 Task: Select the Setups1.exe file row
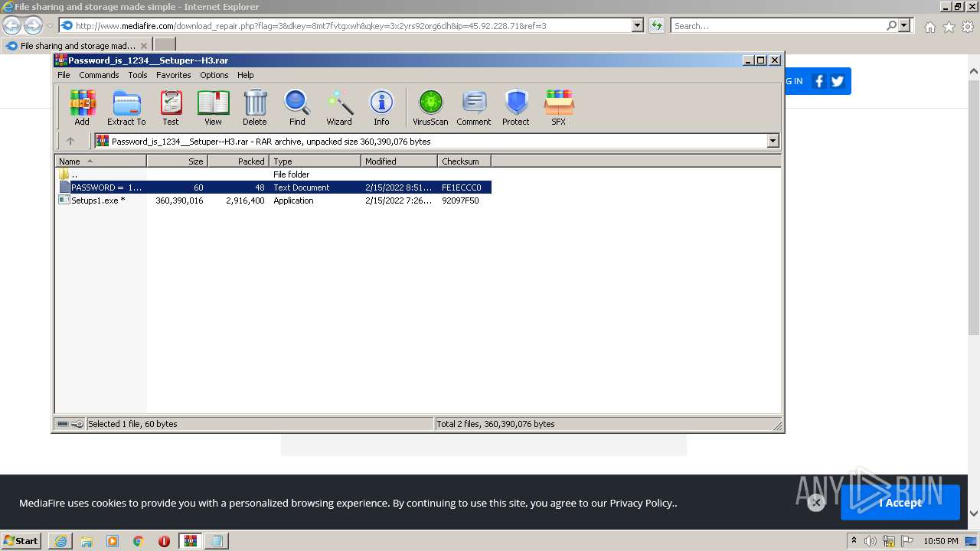[273, 201]
